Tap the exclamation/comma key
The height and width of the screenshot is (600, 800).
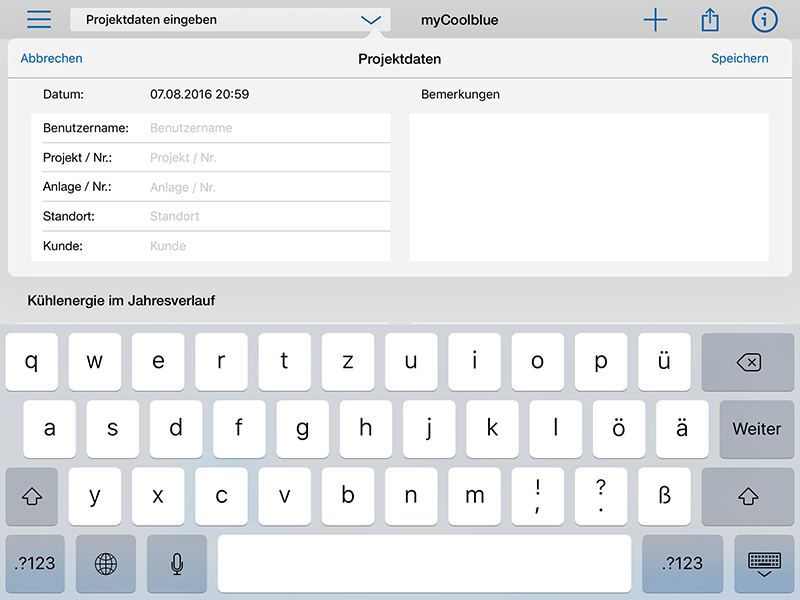tap(538, 496)
